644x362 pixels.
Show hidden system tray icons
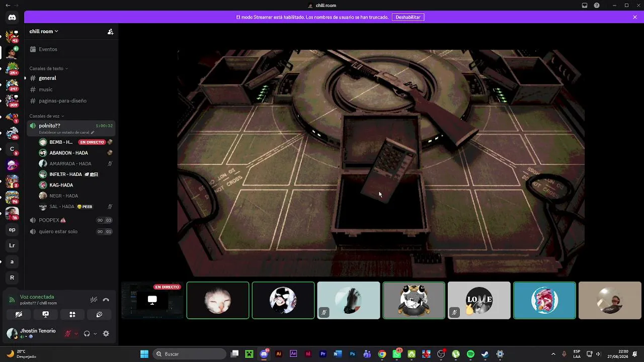pyautogui.click(x=553, y=354)
